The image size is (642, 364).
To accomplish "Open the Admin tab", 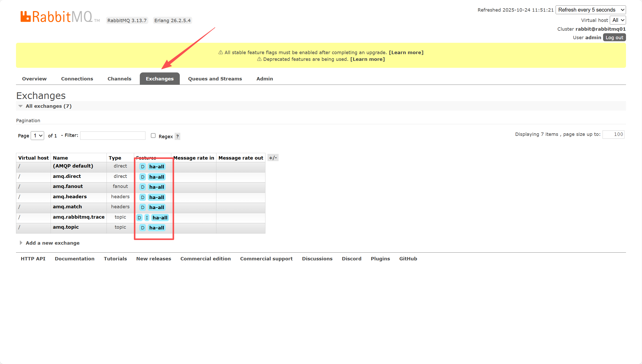I will [x=264, y=79].
